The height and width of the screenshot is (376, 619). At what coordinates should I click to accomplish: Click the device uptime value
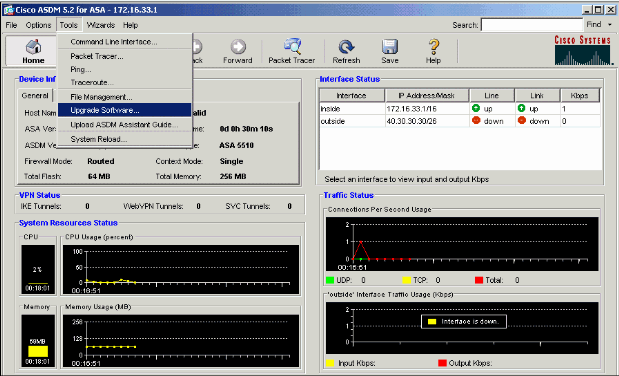246,129
